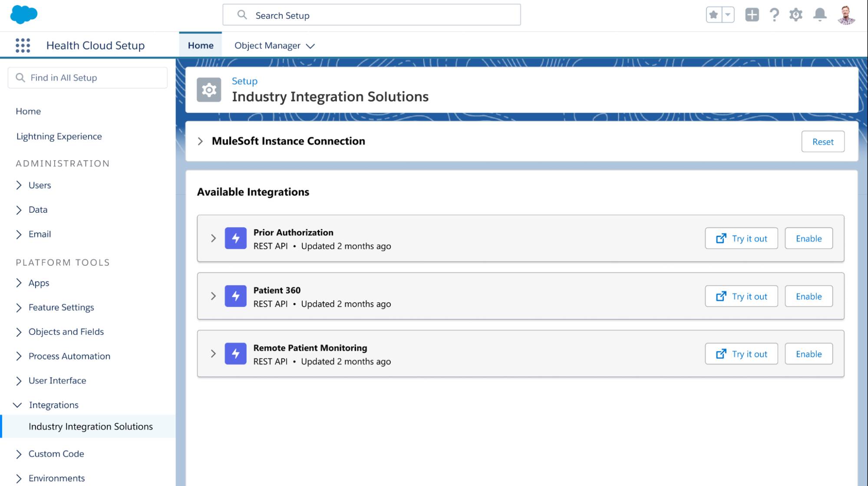Expand the Platform Tools section

click(63, 262)
